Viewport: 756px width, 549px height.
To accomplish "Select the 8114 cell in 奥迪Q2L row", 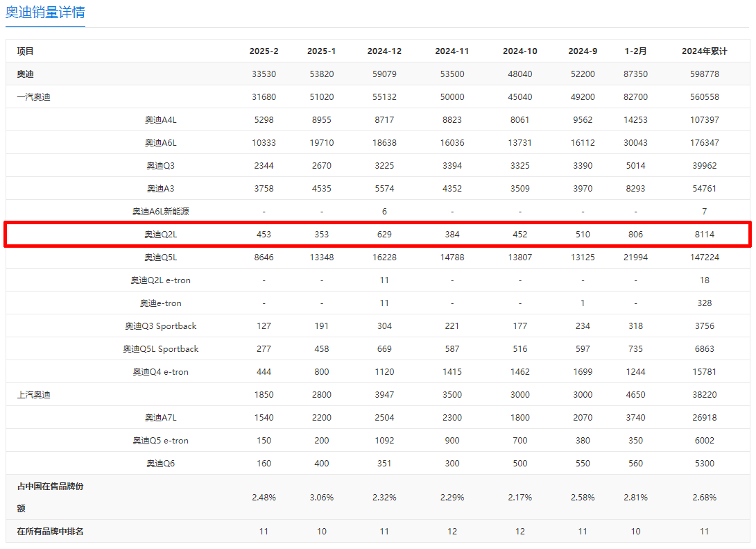I will (x=705, y=235).
